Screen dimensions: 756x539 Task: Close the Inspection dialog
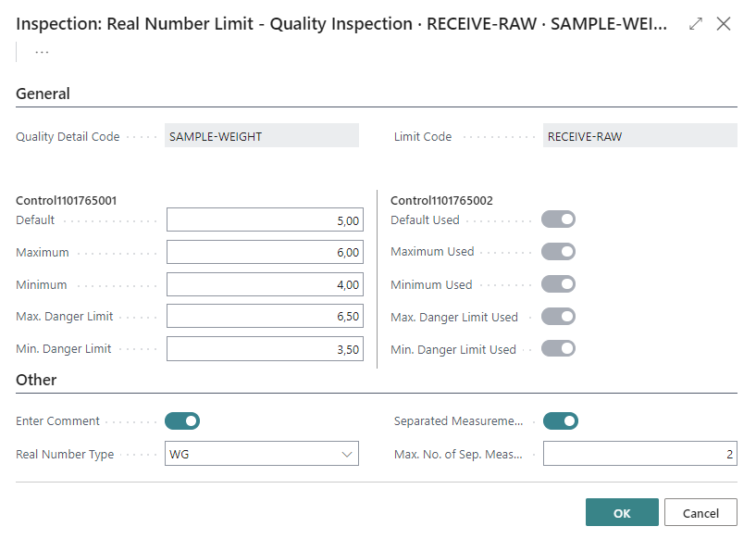pyautogui.click(x=724, y=24)
